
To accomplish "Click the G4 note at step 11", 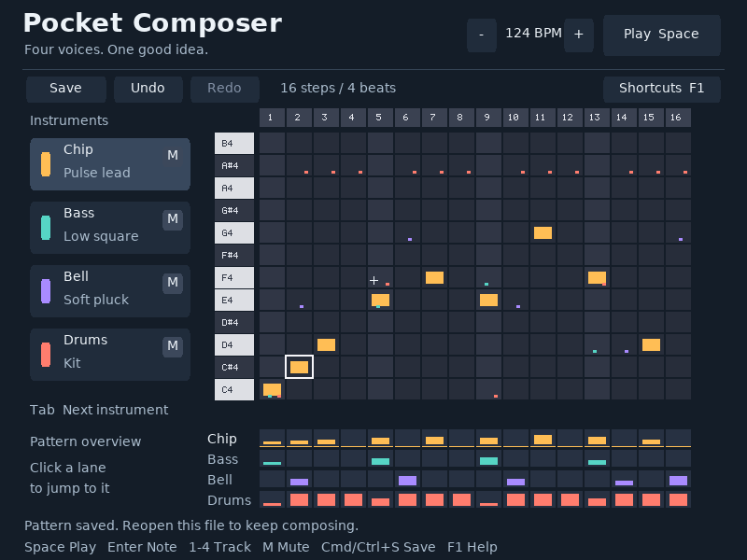I will click(543, 232).
